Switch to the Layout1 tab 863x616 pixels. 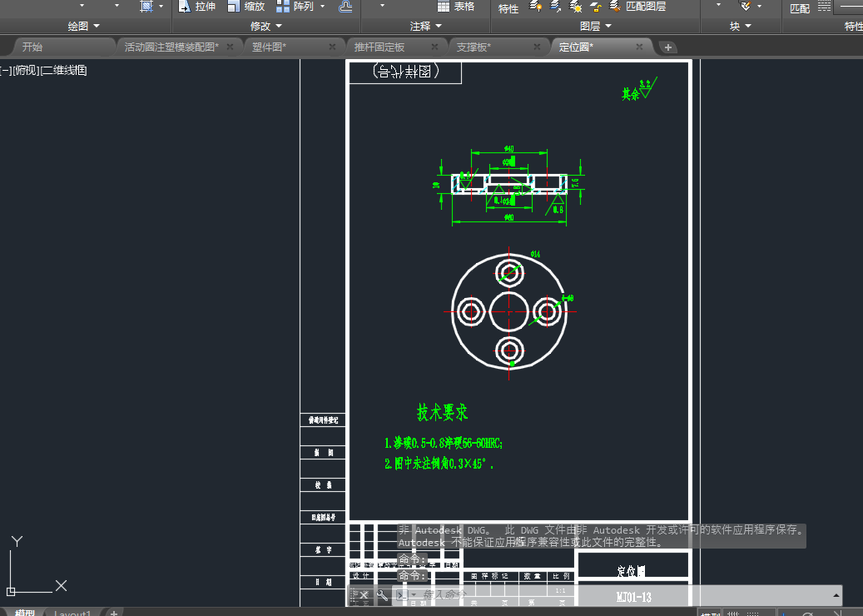[72, 613]
